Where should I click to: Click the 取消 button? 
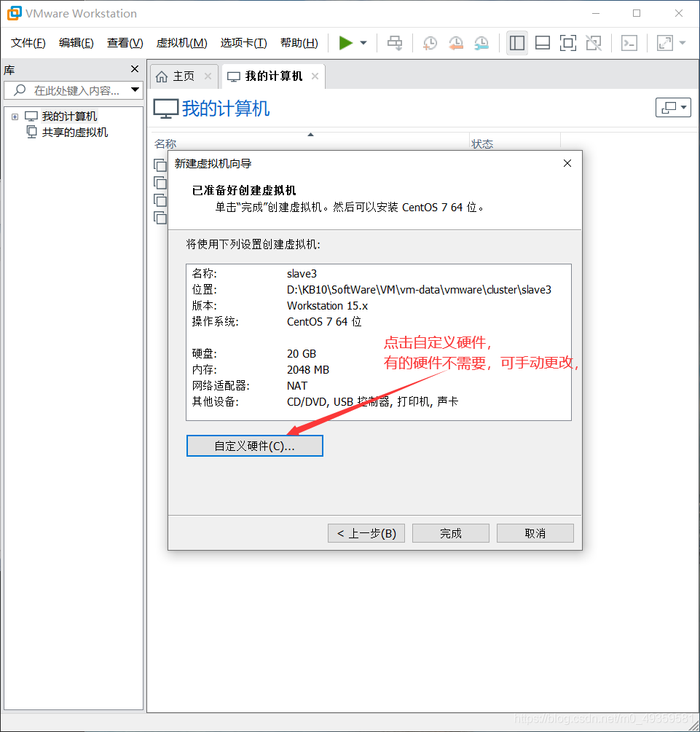(x=535, y=533)
